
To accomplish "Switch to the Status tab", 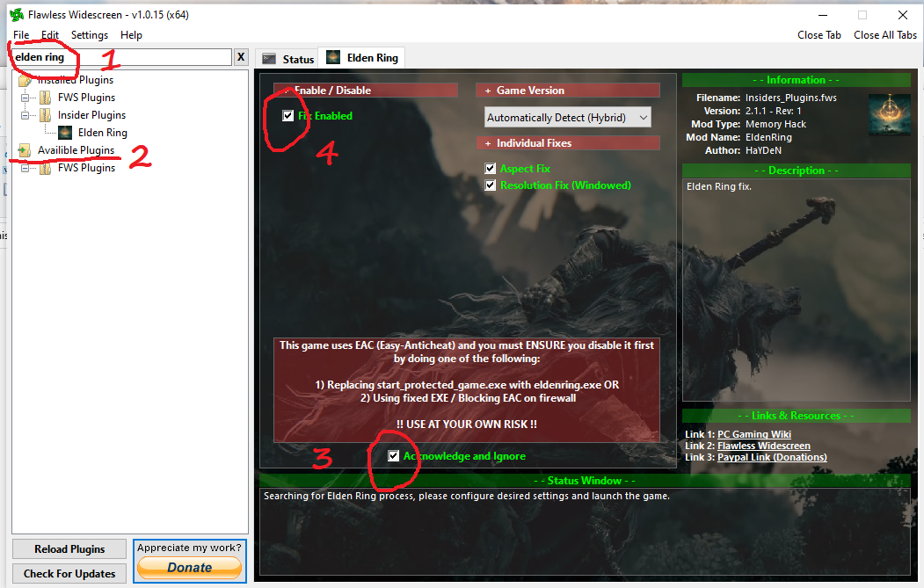I will (x=287, y=59).
